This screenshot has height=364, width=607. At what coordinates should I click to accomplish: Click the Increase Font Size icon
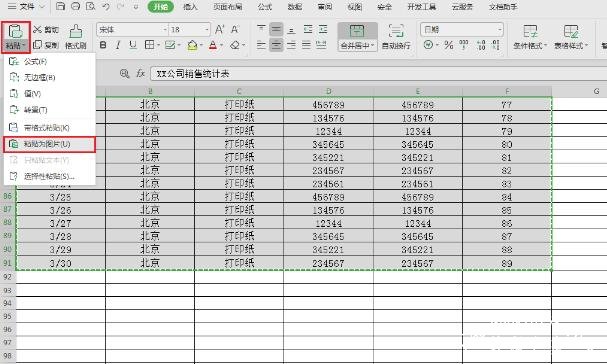(219, 29)
